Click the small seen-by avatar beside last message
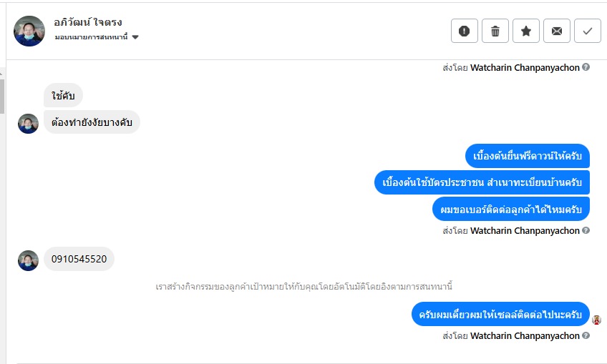The height and width of the screenshot is (364, 607). pyautogui.click(x=597, y=320)
